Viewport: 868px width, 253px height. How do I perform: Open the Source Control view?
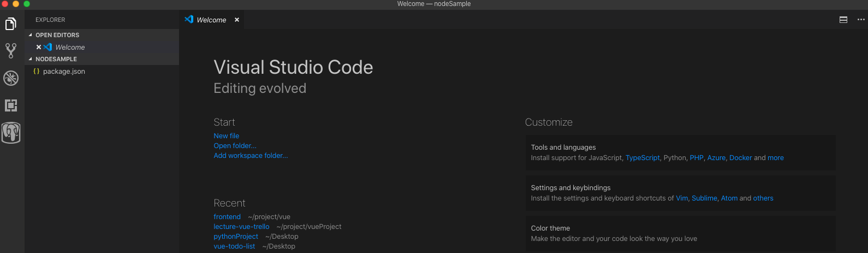point(11,51)
